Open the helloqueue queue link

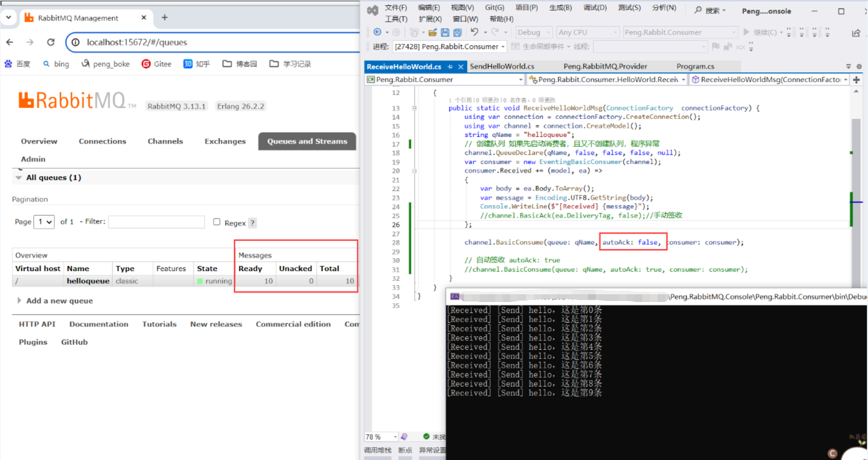tap(88, 281)
